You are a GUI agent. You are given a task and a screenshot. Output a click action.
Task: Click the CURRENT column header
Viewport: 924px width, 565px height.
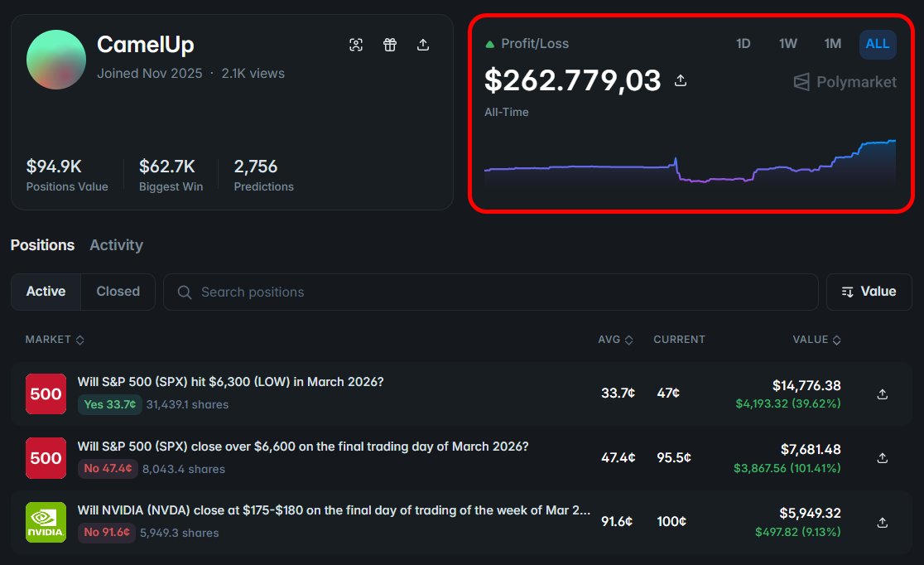tap(679, 340)
